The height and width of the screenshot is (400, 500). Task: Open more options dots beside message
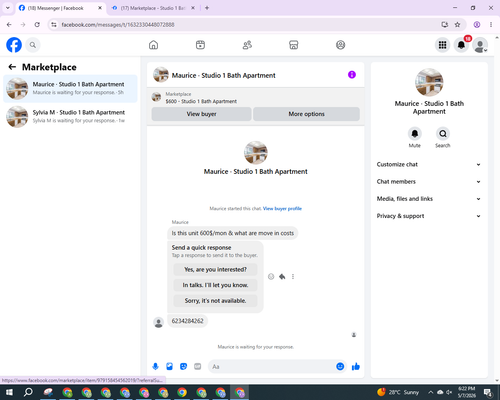(293, 276)
